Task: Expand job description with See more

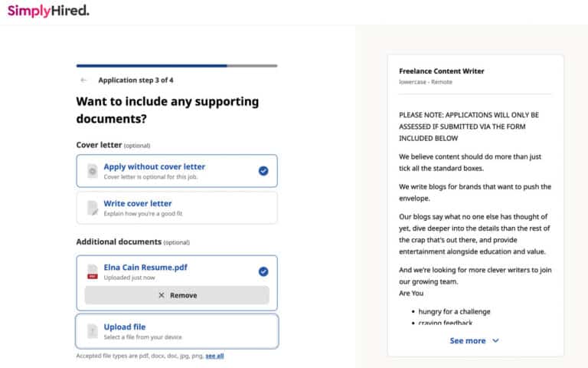Action: [467, 340]
